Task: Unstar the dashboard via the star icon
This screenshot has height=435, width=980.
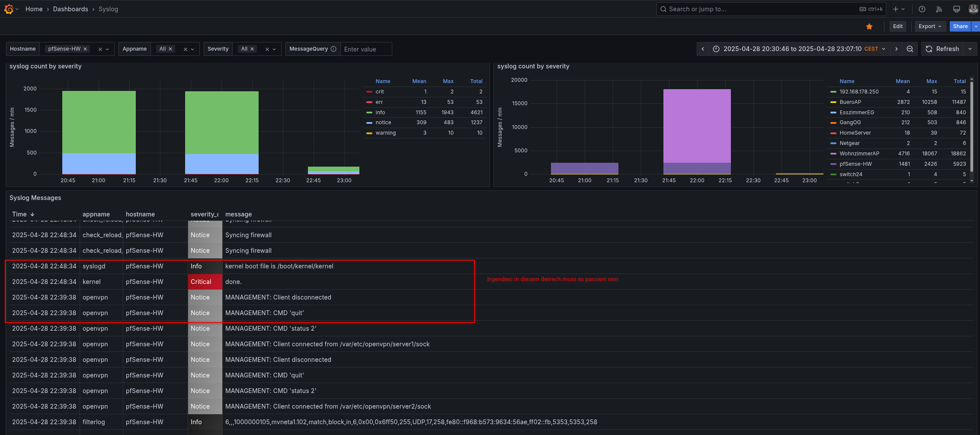Action: click(869, 26)
